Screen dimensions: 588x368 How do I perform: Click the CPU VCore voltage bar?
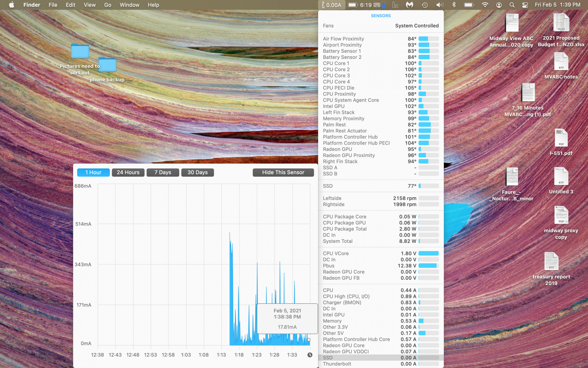(428, 253)
